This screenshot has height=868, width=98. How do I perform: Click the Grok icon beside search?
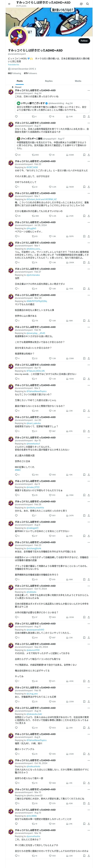81,4
